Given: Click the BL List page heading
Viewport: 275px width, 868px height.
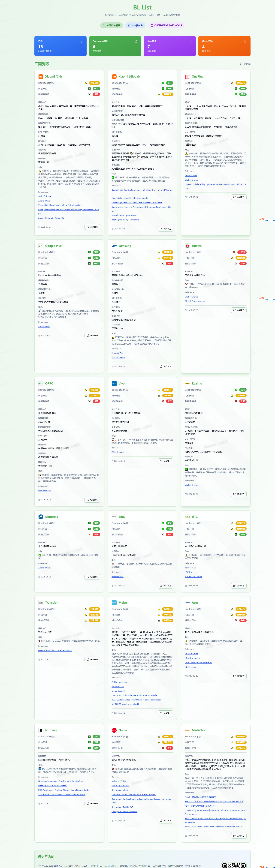Looking at the screenshot, I should point(142,7).
